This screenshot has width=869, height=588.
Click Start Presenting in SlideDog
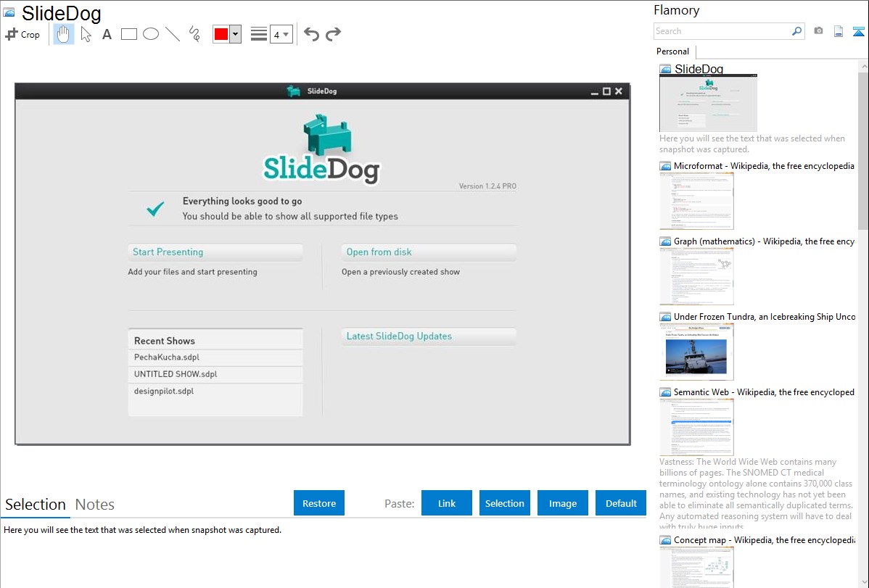coord(215,252)
